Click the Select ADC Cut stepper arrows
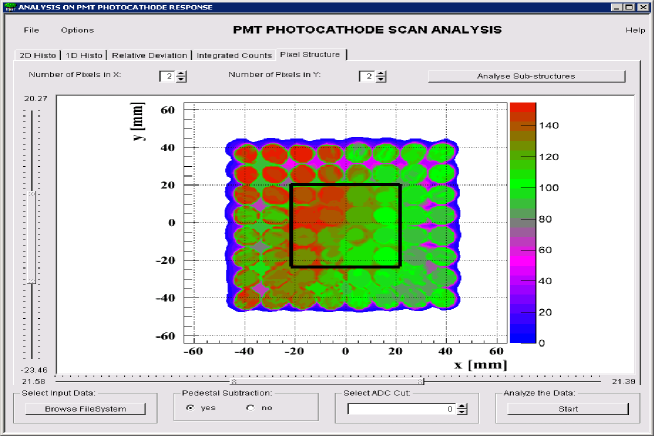654x436 pixels. click(x=464, y=409)
